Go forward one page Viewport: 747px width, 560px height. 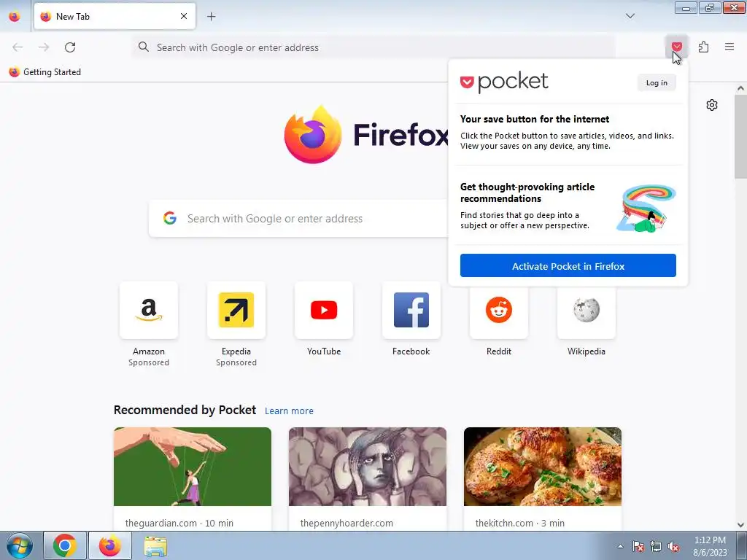coord(44,47)
